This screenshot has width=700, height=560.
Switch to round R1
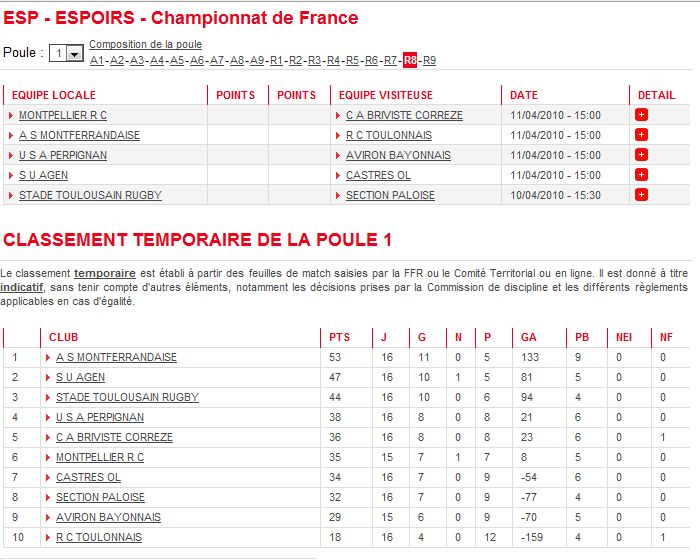coord(276,60)
